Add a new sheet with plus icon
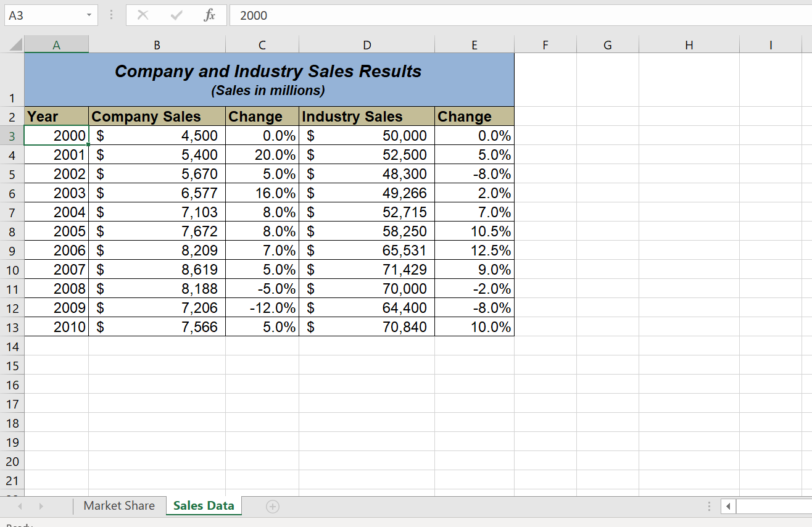Screen dimensions: 812x527 pyautogui.click(x=272, y=506)
